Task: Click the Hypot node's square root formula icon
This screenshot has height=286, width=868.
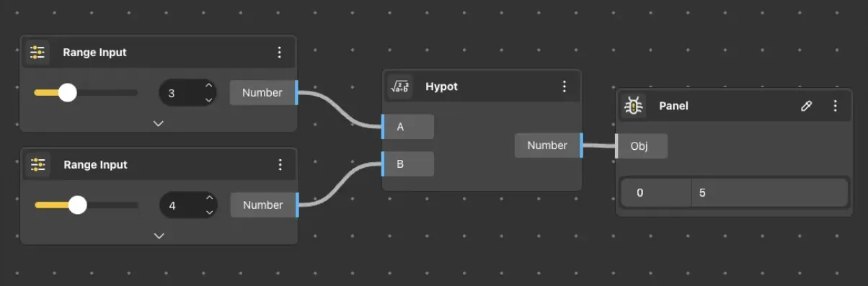Action: pos(399,86)
